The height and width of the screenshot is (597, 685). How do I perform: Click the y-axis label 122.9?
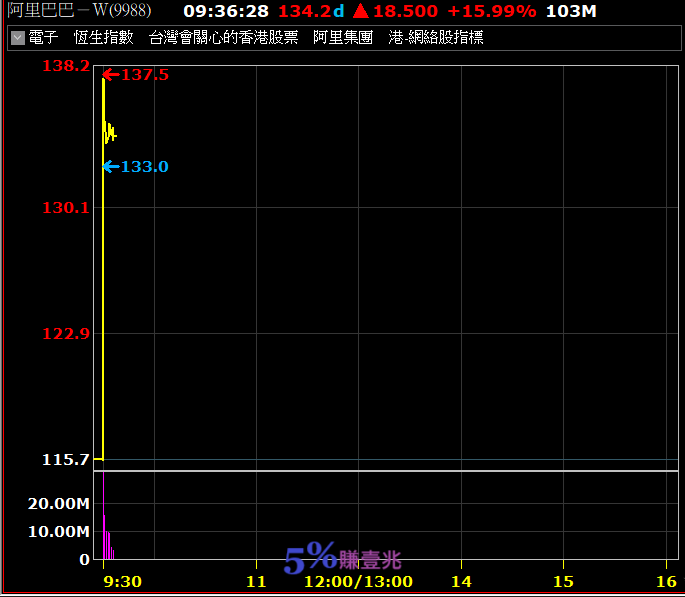(66, 334)
